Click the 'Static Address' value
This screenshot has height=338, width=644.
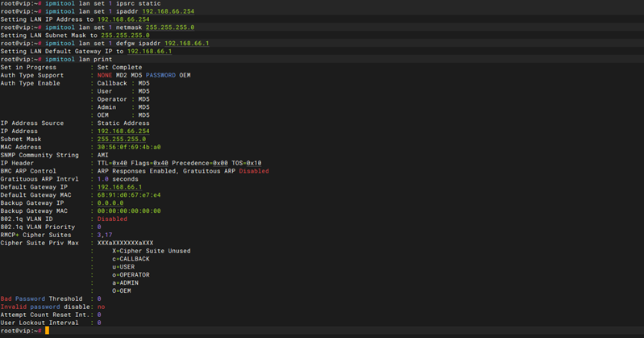(123, 123)
